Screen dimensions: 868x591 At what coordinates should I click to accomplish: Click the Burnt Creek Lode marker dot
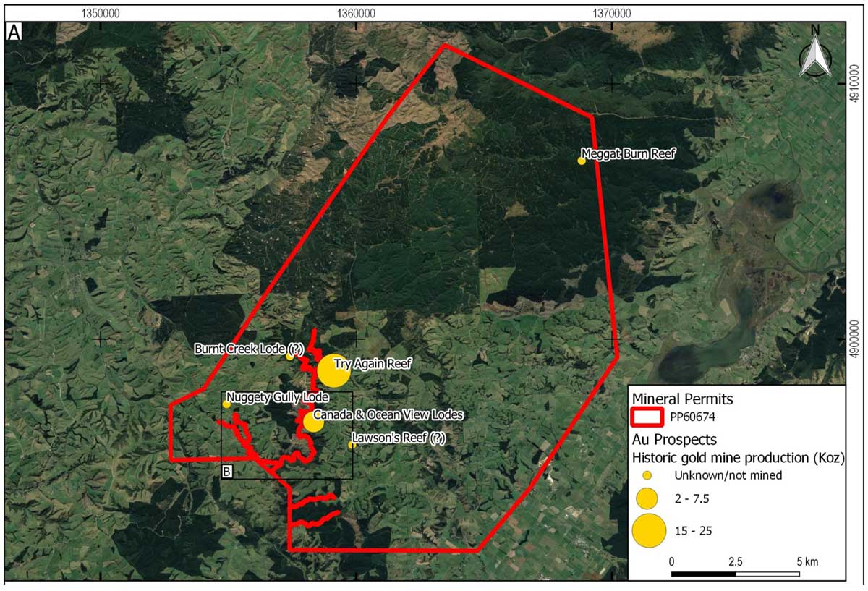(x=290, y=356)
